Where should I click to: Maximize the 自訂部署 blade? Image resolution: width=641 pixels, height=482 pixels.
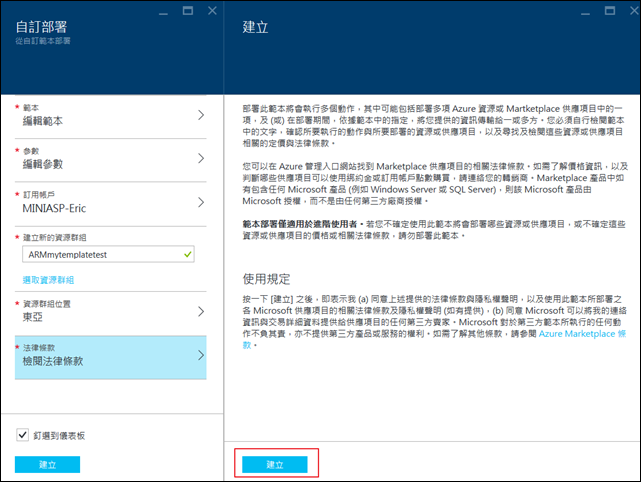click(188, 10)
